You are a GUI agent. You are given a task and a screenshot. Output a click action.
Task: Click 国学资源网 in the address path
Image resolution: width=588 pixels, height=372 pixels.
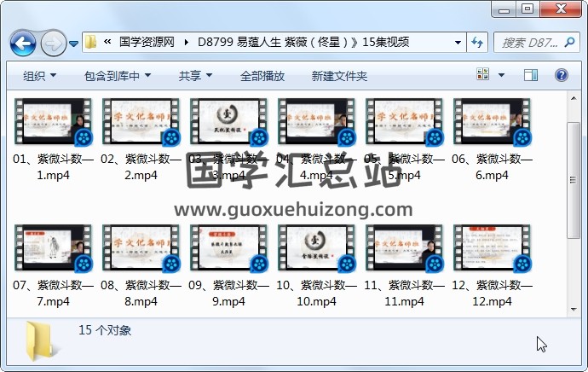148,42
